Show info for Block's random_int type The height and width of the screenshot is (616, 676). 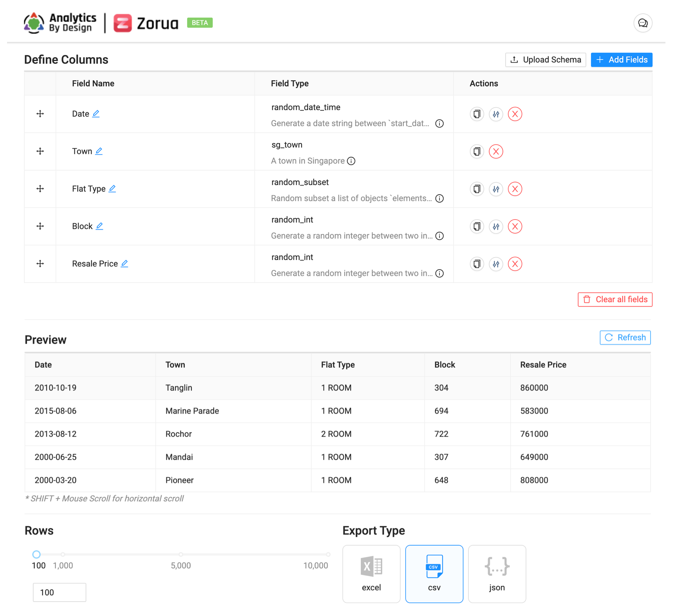pos(439,236)
